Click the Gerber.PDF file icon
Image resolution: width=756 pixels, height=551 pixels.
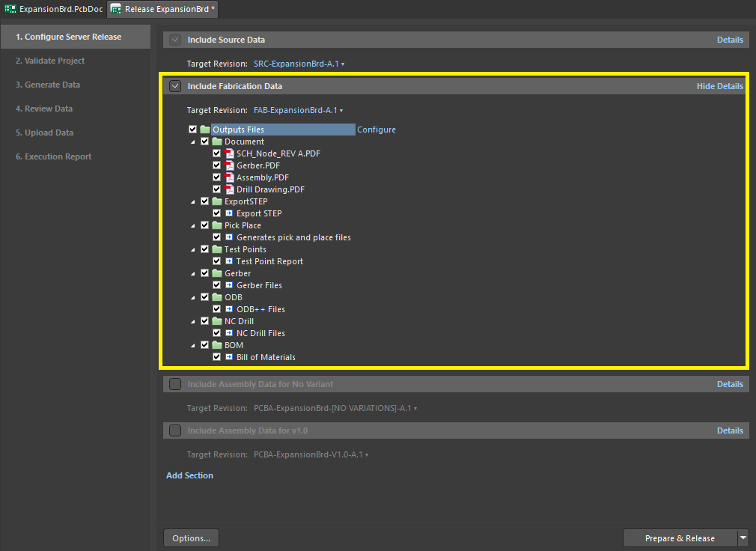pos(229,165)
